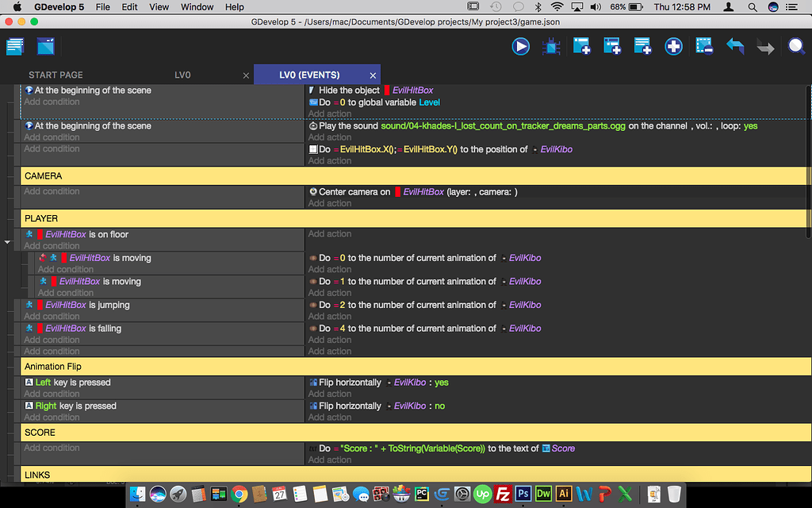Click 'Add action' beside the 'is on floor' condition
The width and height of the screenshot is (812, 508).
[330, 234]
